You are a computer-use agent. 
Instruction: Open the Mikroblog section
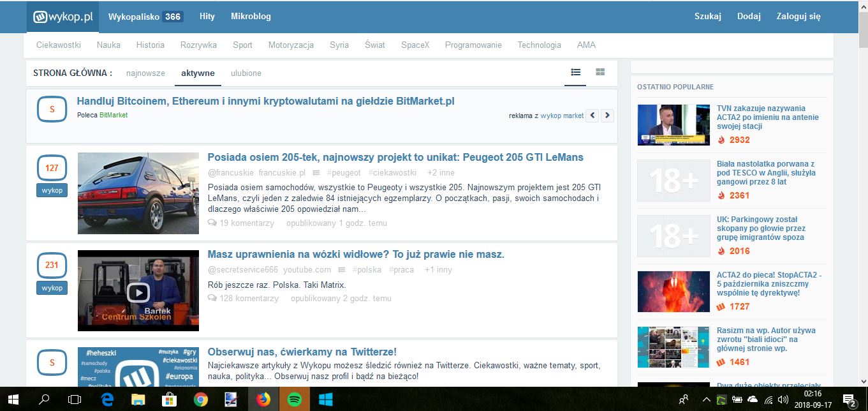(x=251, y=17)
